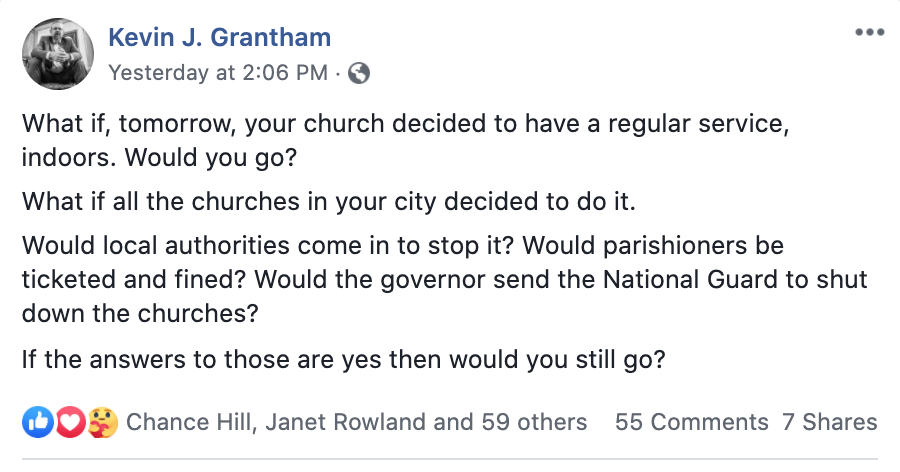Click the blue Like reaction icon
The height and width of the screenshot is (472, 900).
tap(37, 422)
